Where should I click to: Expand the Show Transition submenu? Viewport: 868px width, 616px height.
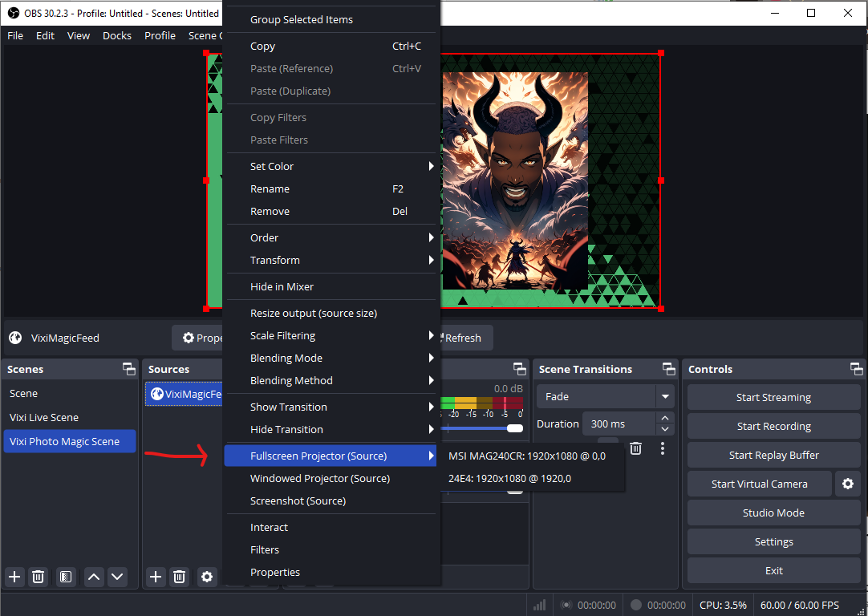click(x=331, y=407)
